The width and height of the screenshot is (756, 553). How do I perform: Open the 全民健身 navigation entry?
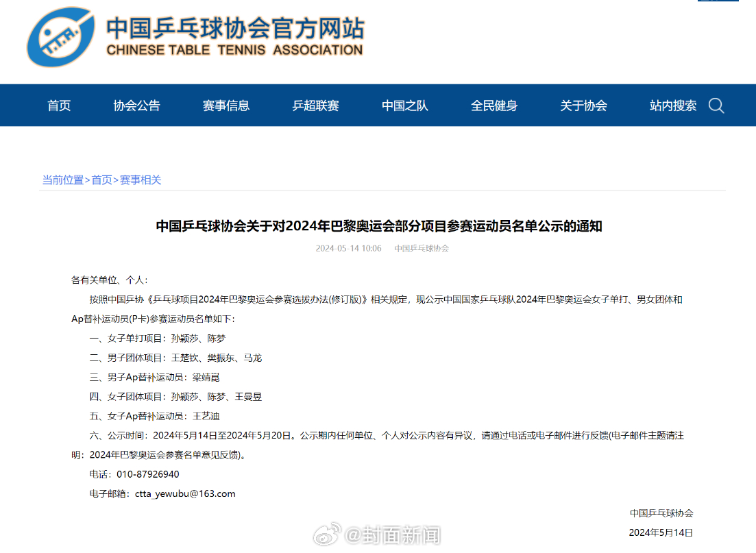495,106
